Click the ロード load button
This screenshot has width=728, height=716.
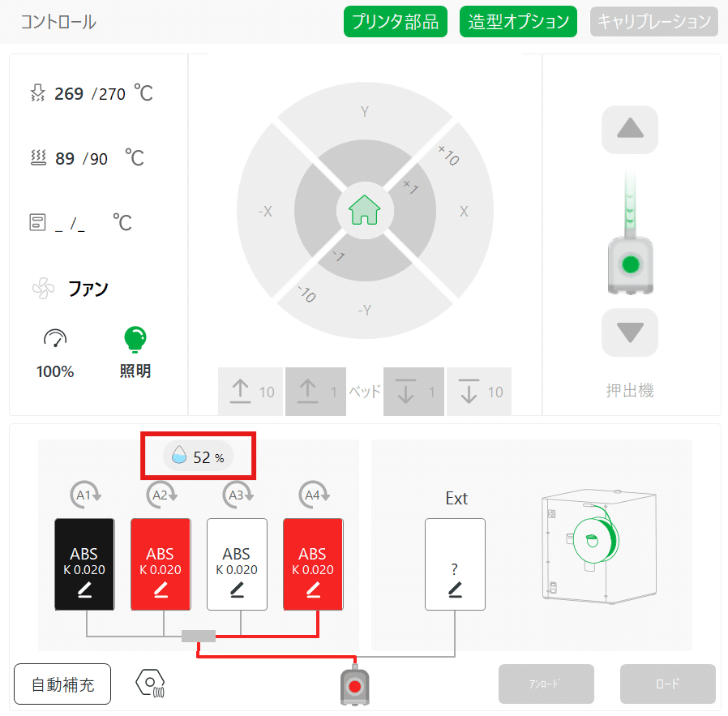click(x=668, y=684)
